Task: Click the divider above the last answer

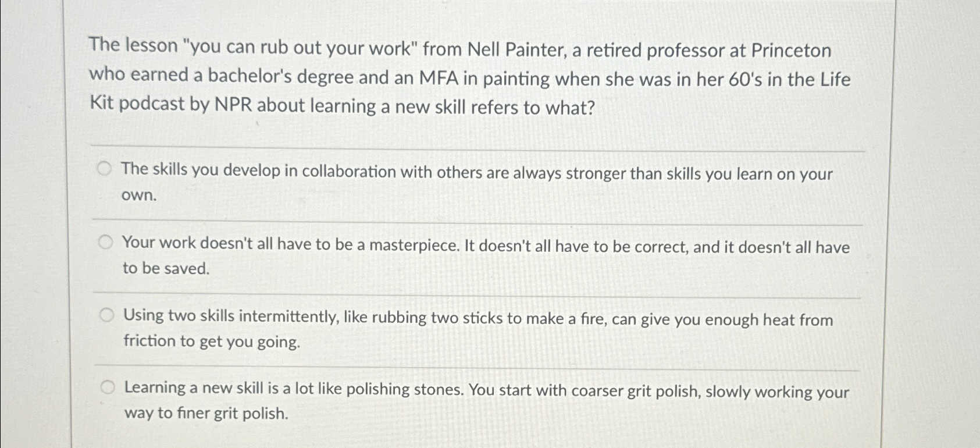Action: point(477,365)
